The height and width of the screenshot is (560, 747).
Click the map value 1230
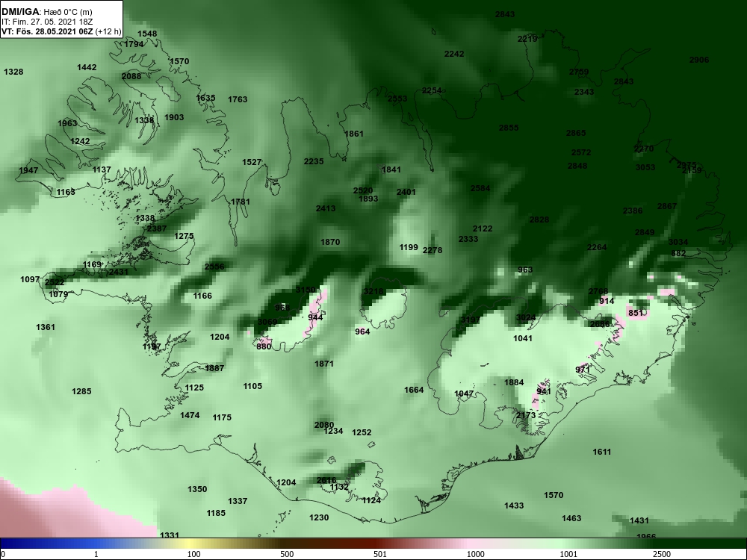pyautogui.click(x=319, y=517)
